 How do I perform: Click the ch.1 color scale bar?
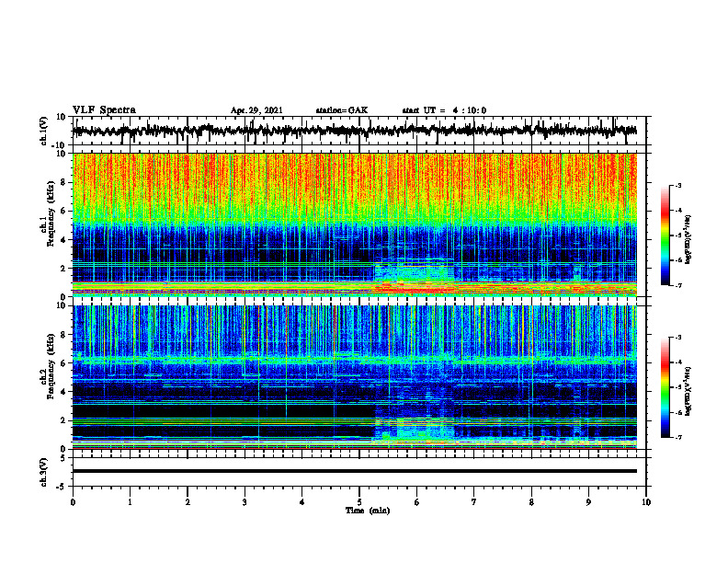[x=665, y=236]
